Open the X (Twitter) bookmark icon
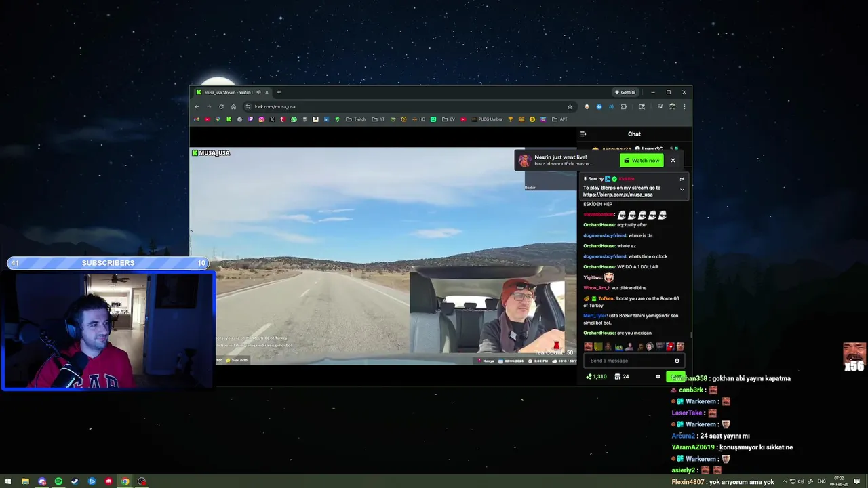The width and height of the screenshot is (868, 488). coord(272,119)
